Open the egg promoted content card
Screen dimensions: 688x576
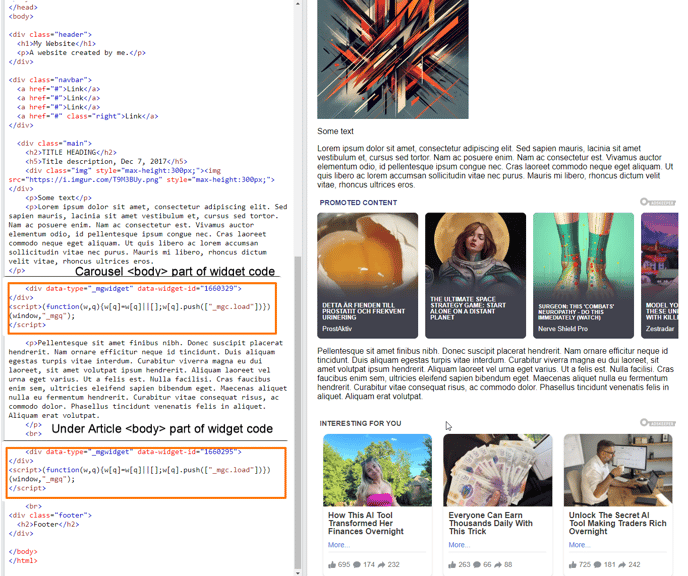coord(368,275)
